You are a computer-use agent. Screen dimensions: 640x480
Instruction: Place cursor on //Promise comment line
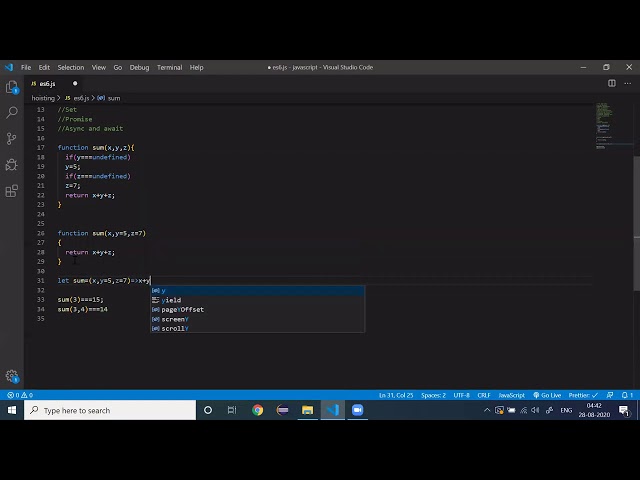point(75,119)
